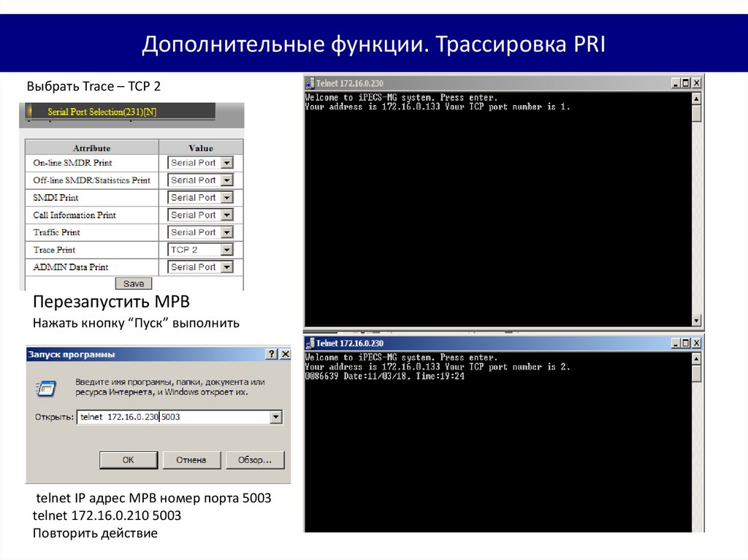Click the Запуск программы dialog title
Screen dimensions: 748x560
pos(72,354)
